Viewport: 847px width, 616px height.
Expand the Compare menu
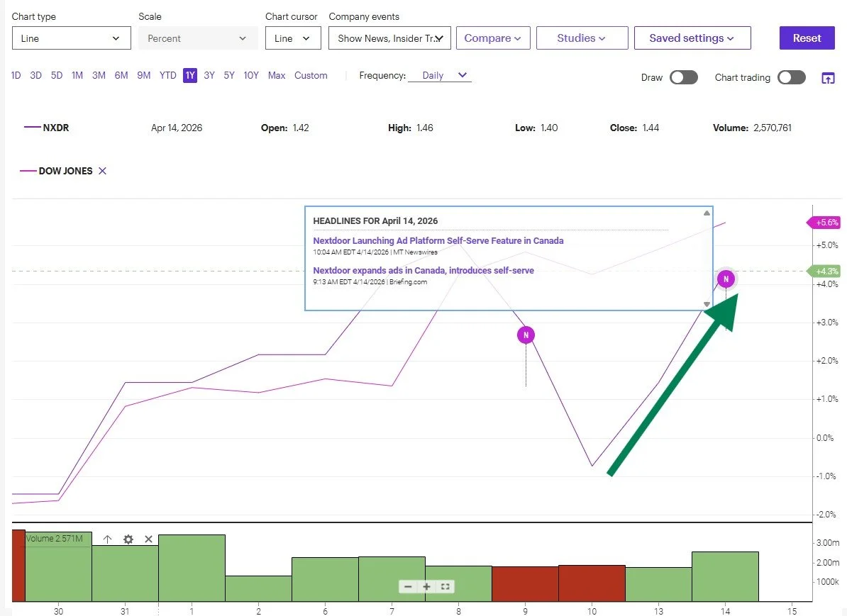[492, 38]
